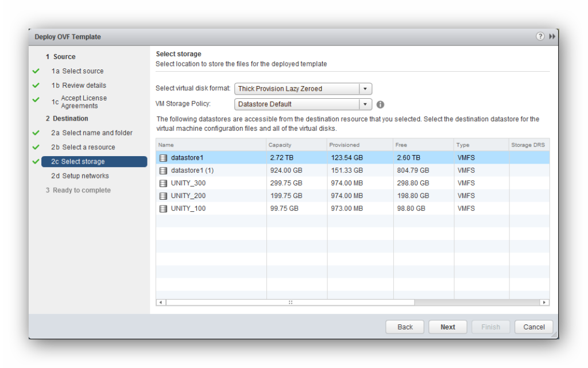Click the storage icon next to UNITY_100
Viewport: 588px width, 368px height.
pyautogui.click(x=163, y=208)
